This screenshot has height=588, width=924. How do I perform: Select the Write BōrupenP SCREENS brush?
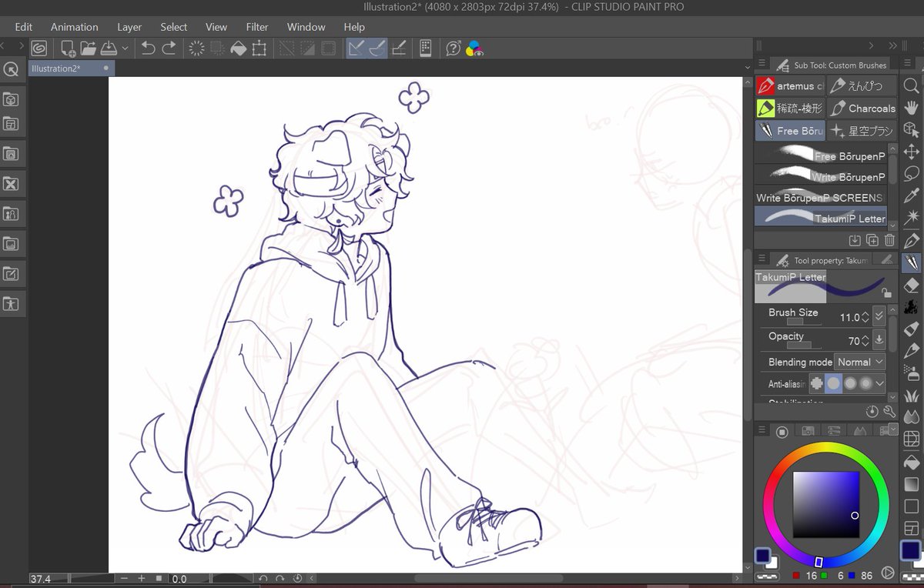coord(821,197)
